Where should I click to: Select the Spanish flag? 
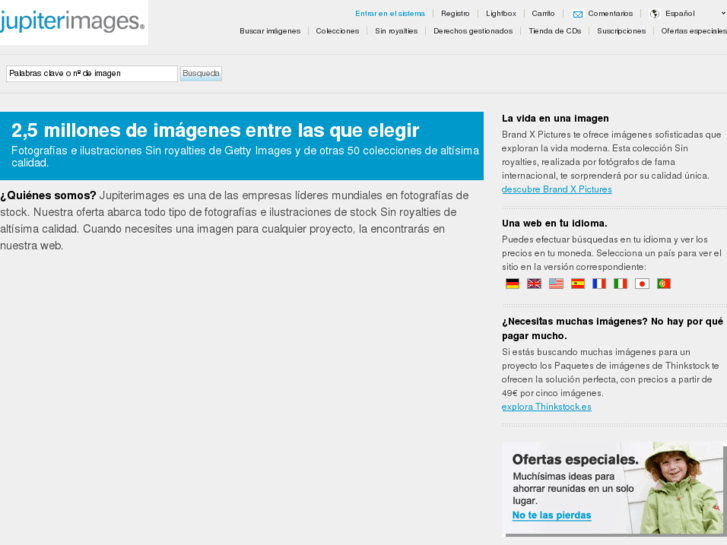[x=578, y=283]
